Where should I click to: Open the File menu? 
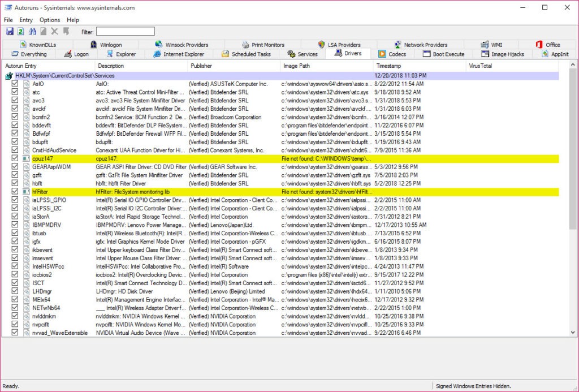8,20
